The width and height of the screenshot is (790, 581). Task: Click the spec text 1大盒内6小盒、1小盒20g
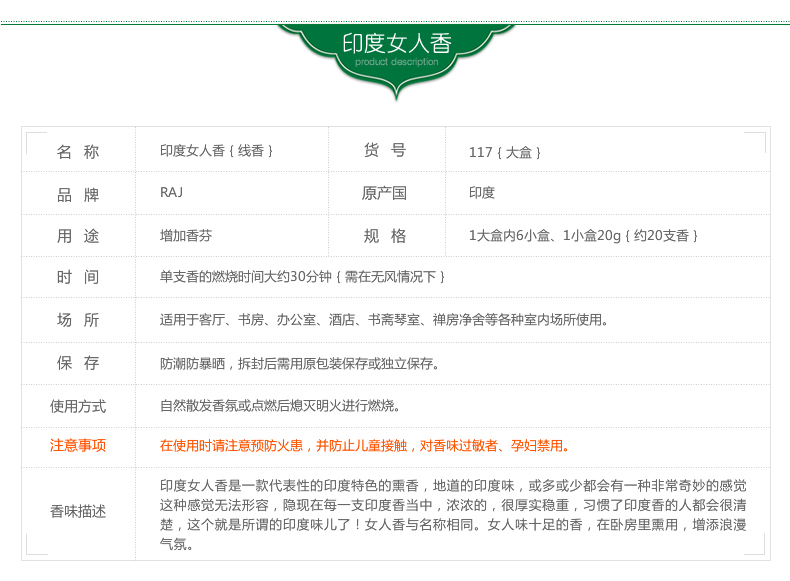[545, 235]
